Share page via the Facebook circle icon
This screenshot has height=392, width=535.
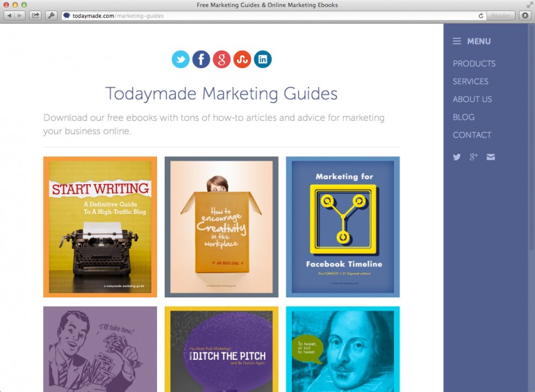201,59
